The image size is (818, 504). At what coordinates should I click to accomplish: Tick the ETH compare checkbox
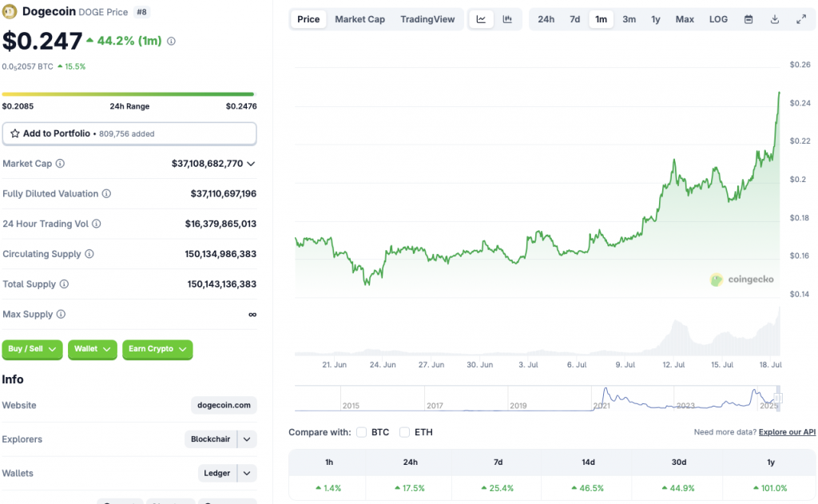pyautogui.click(x=404, y=432)
